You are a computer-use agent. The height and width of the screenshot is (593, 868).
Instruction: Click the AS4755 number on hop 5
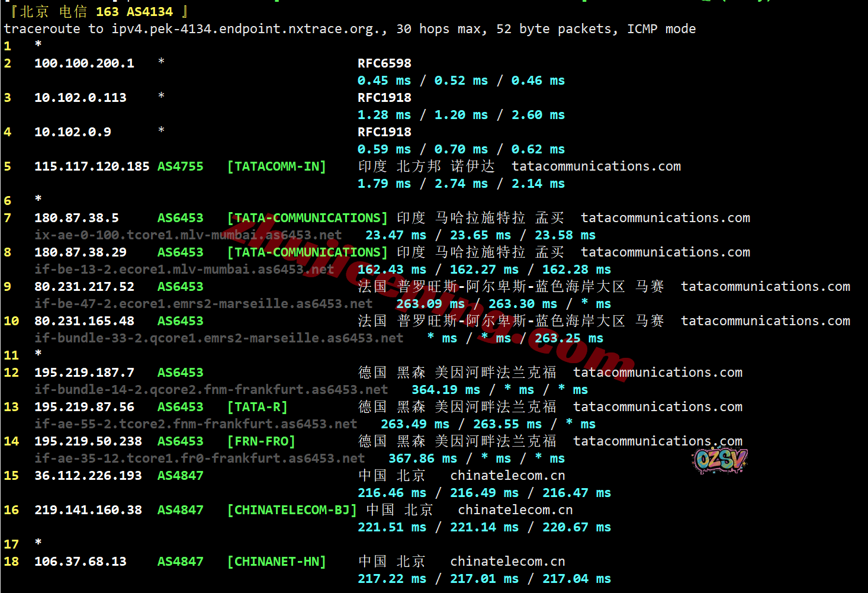180,166
